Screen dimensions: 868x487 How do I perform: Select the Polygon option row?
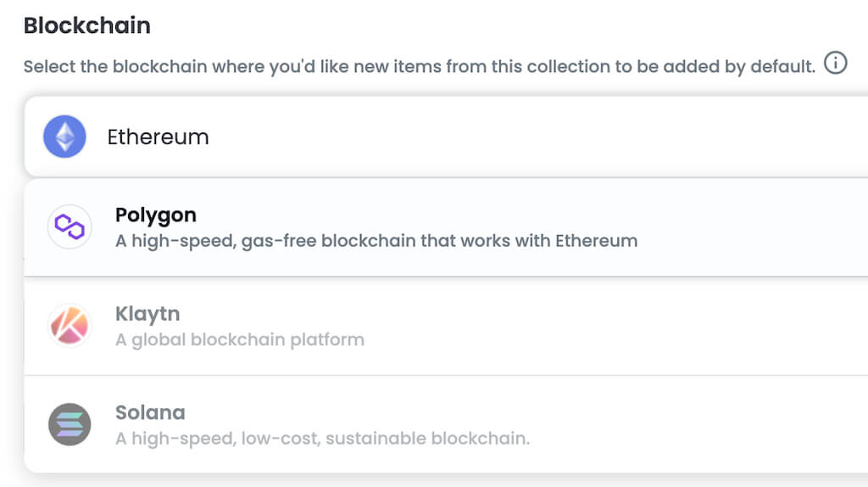(446, 227)
